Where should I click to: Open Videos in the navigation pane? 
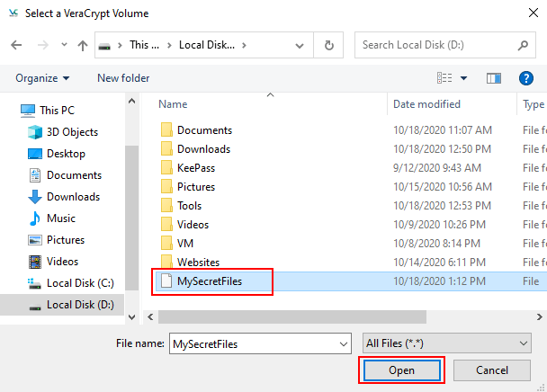[x=53, y=262]
